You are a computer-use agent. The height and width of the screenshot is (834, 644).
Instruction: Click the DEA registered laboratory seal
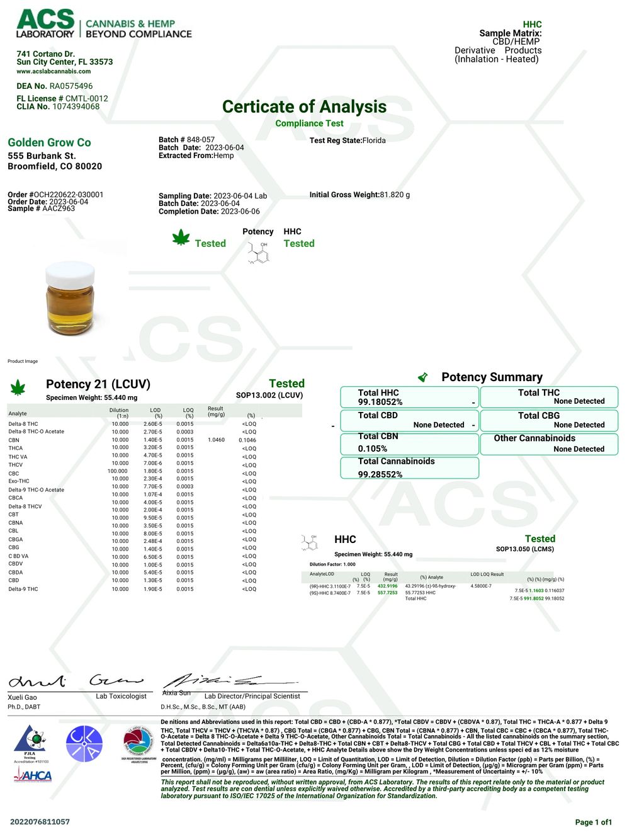(137, 743)
